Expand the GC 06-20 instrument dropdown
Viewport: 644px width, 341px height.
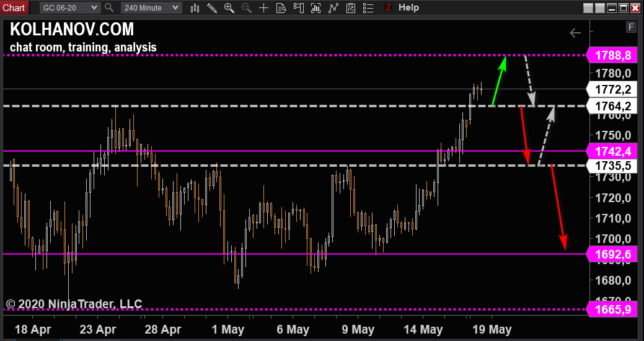coord(71,8)
